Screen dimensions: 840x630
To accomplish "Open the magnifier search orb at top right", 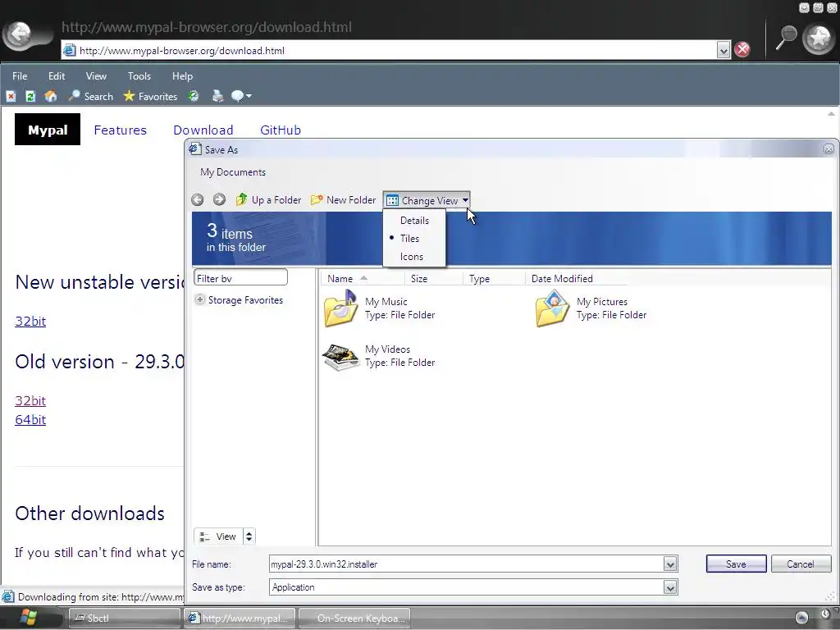I will coord(786,38).
